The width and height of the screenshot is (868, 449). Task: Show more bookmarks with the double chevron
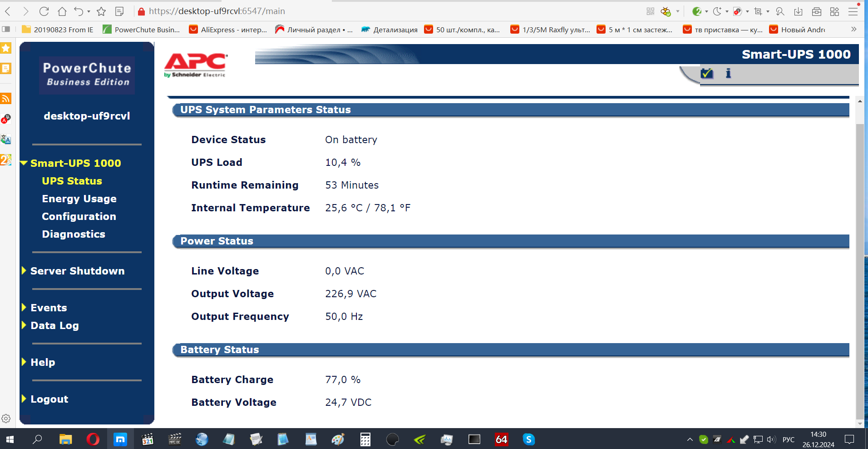[x=853, y=30]
